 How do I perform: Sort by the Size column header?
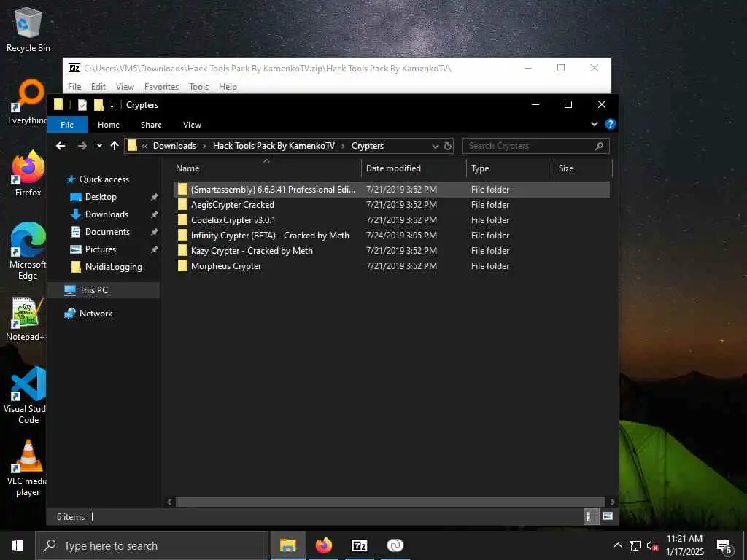click(x=583, y=168)
